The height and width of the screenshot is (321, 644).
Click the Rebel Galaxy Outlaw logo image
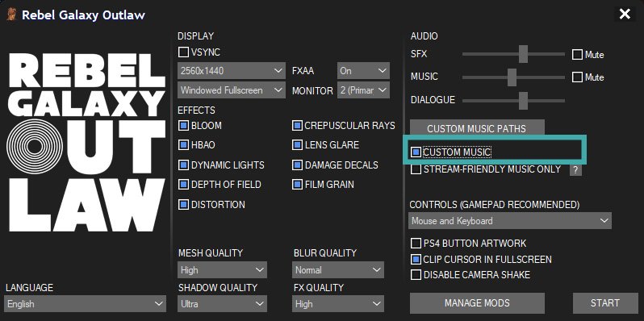pyautogui.click(x=86, y=142)
